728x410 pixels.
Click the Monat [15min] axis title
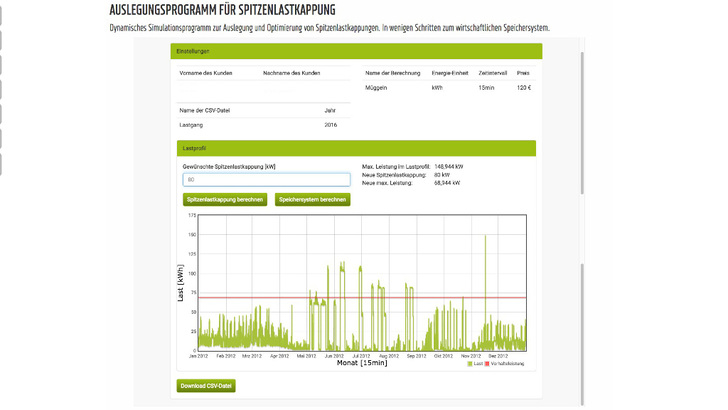tap(361, 363)
